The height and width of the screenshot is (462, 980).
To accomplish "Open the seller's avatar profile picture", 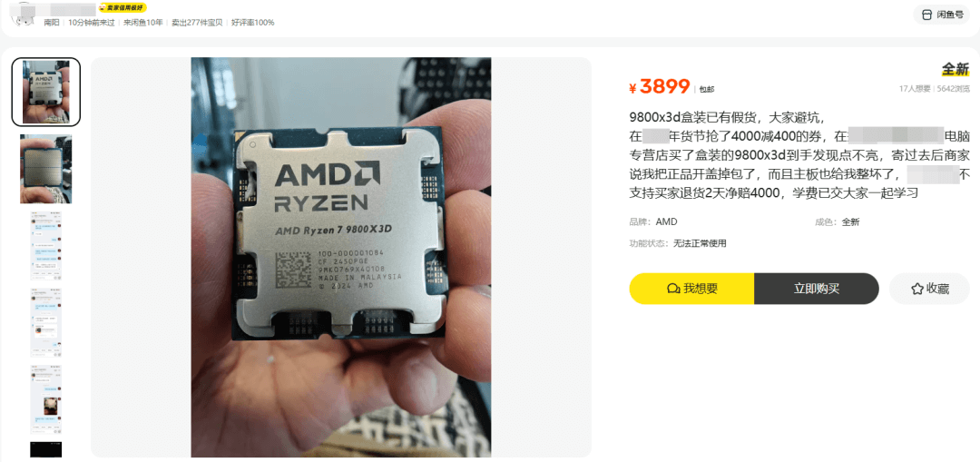I will 23,15.
